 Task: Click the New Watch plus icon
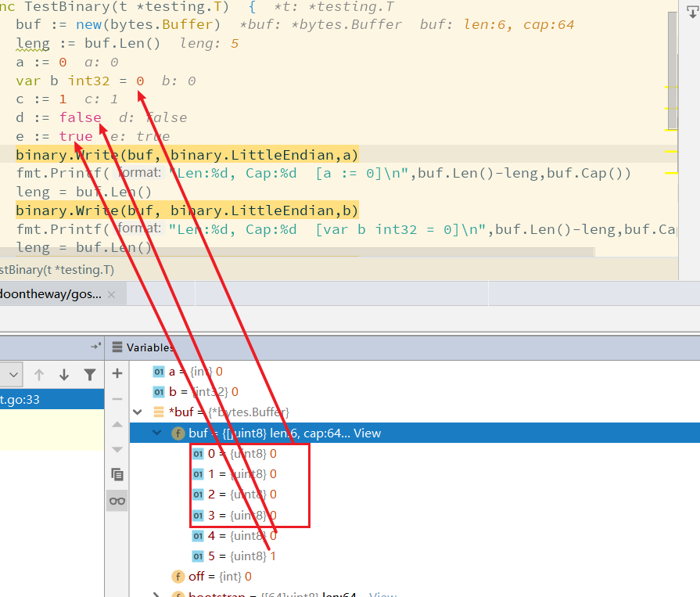(117, 374)
